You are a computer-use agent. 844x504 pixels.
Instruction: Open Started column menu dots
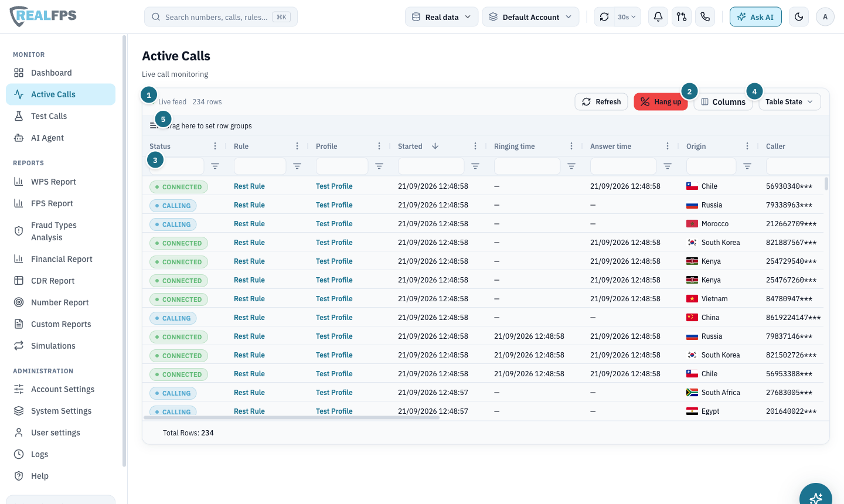[475, 146]
